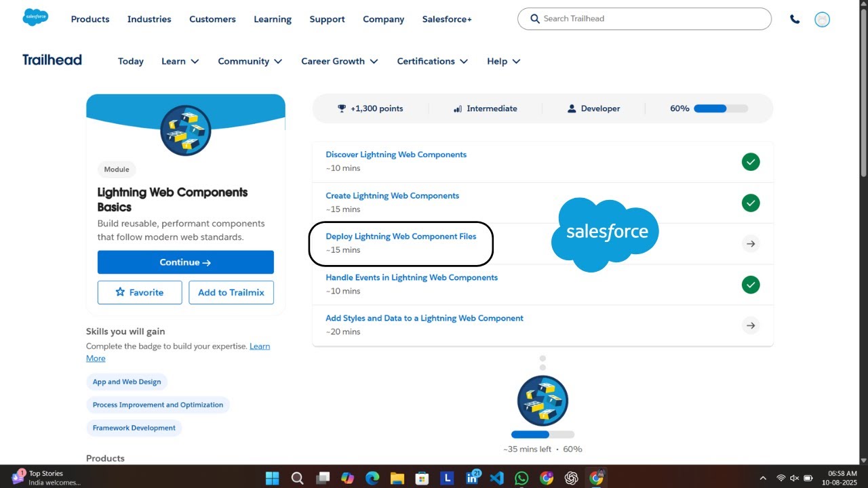Open Add Styles and Data unit

click(425, 318)
